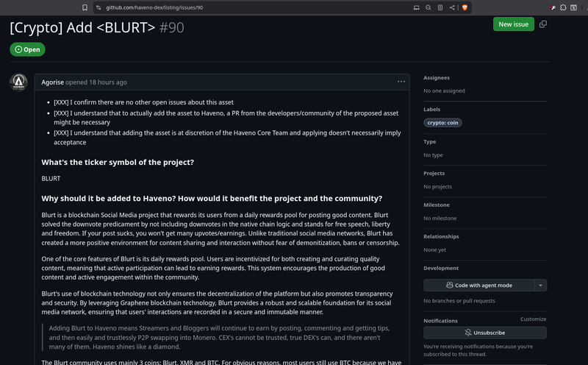Click the reader mode icon in address bar
Image resolution: width=588 pixels, height=365 pixels.
tap(440, 7)
